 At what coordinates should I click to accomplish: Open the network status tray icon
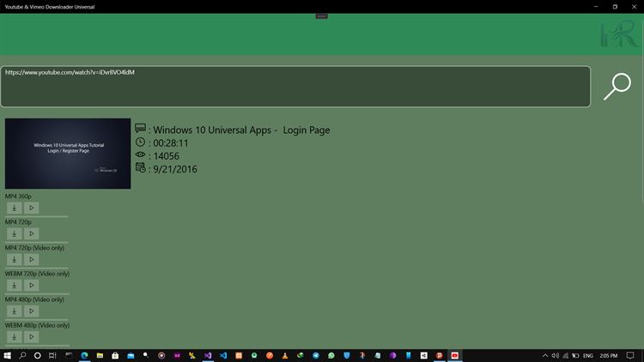click(566, 355)
